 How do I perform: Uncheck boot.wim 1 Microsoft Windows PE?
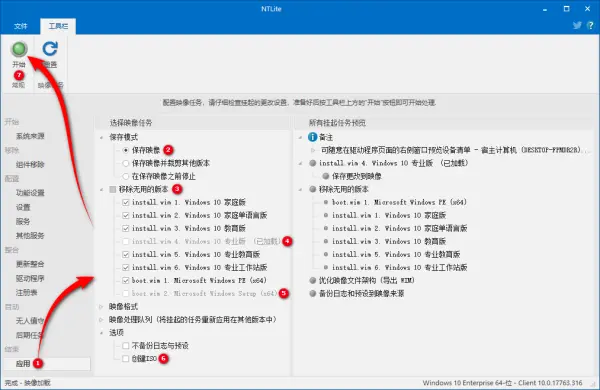tap(126, 280)
